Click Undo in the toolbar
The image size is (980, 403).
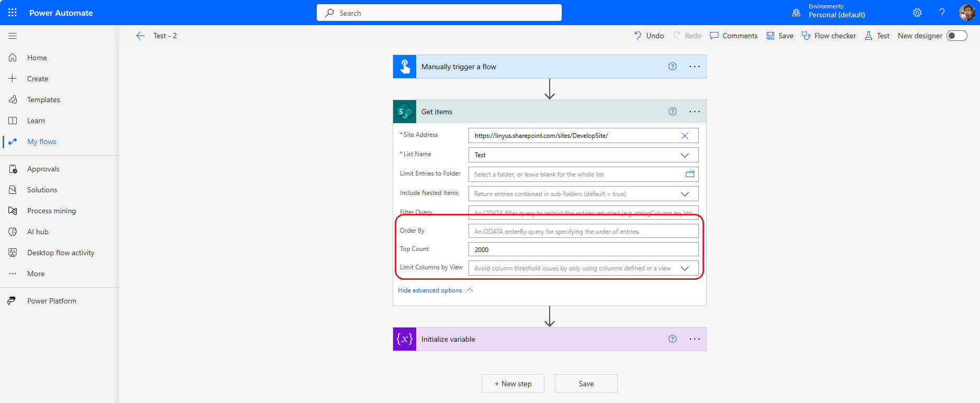pos(649,36)
